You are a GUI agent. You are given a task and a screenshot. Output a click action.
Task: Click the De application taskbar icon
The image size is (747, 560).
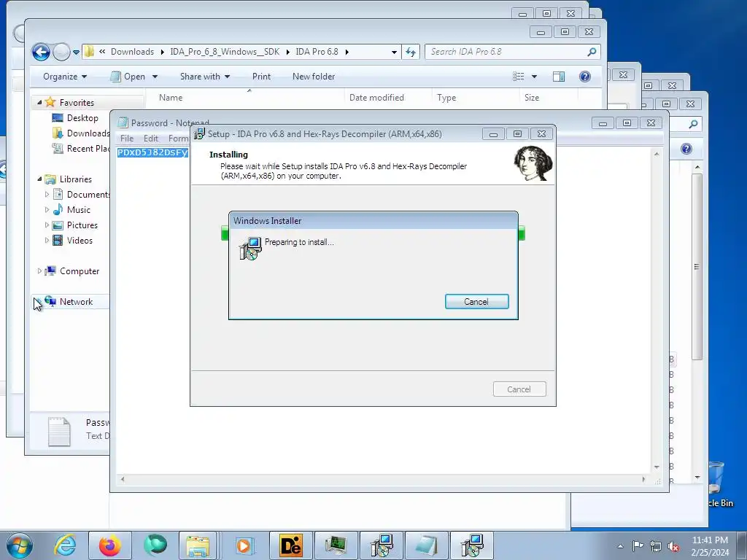coord(290,545)
